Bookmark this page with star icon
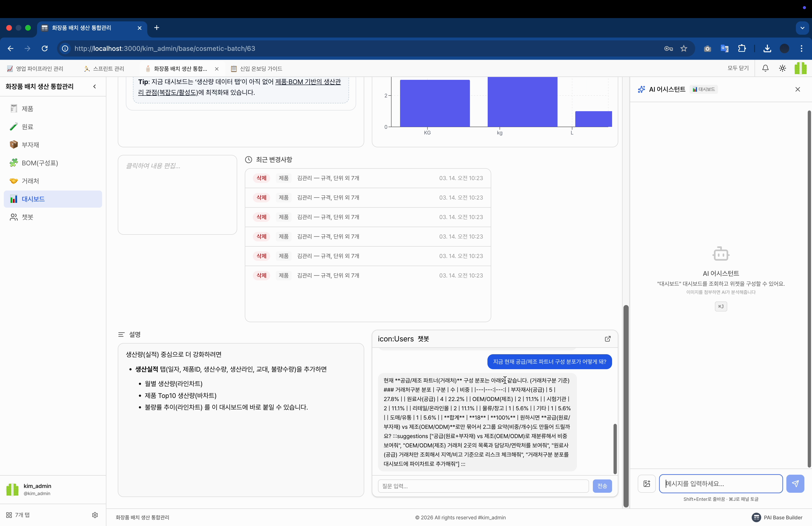 click(684, 48)
